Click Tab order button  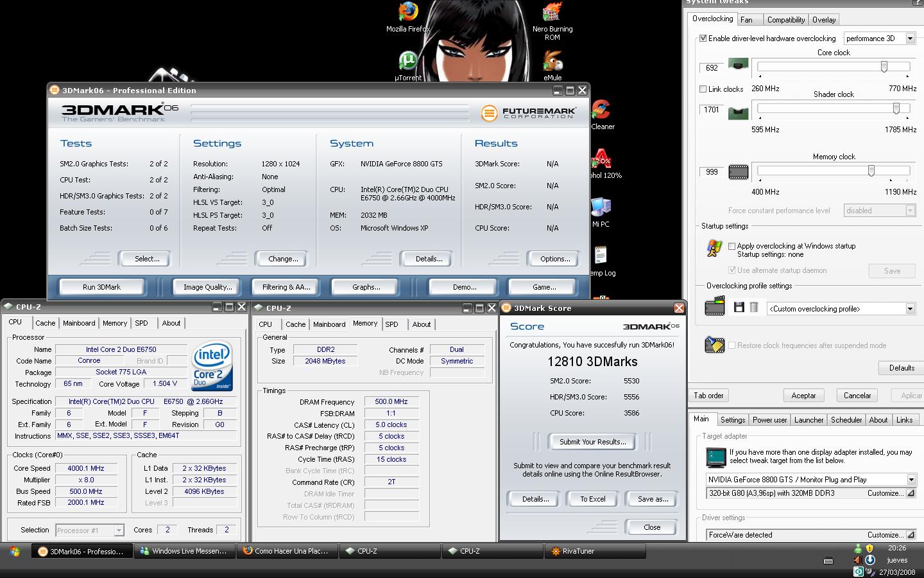pos(709,396)
